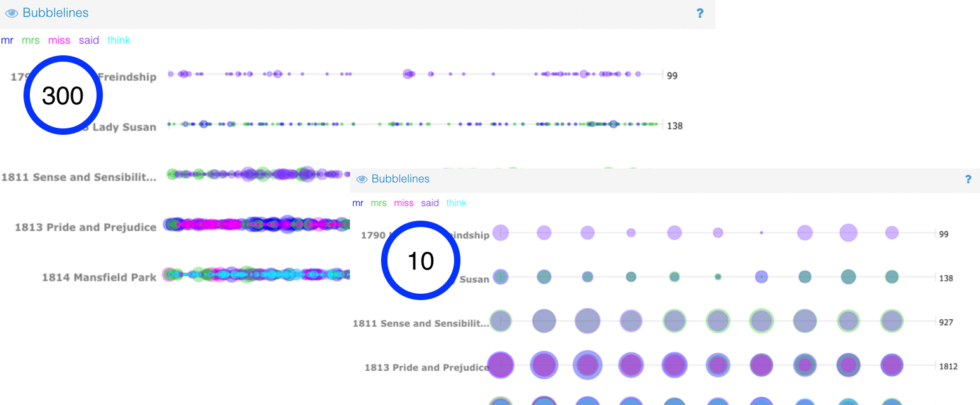The image size is (980, 405).
Task: Click the Lady Susan label in the 300-segment panel
Action: 124,127
